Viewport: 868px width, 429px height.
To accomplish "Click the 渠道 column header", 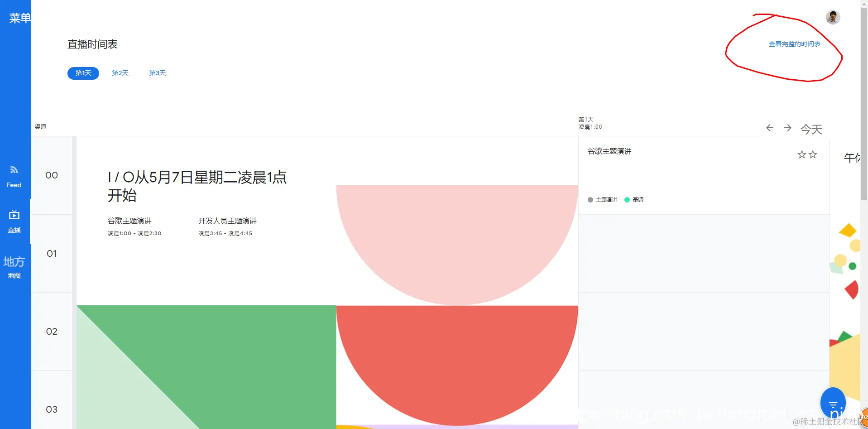I will pos(40,126).
